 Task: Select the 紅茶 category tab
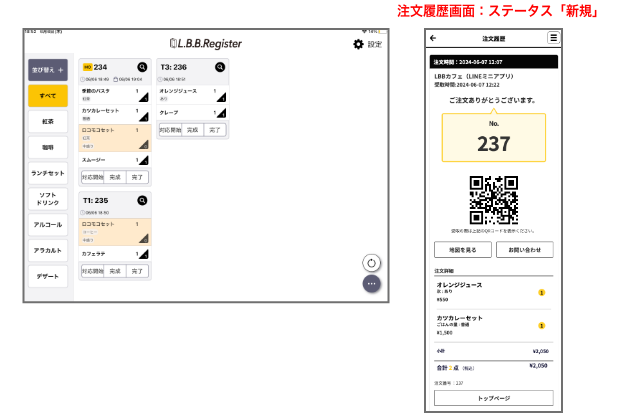click(x=48, y=121)
